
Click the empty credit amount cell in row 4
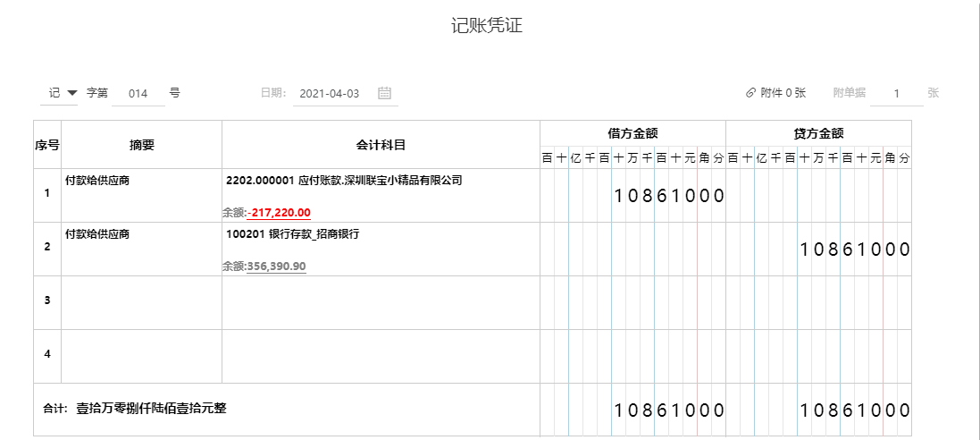818,356
